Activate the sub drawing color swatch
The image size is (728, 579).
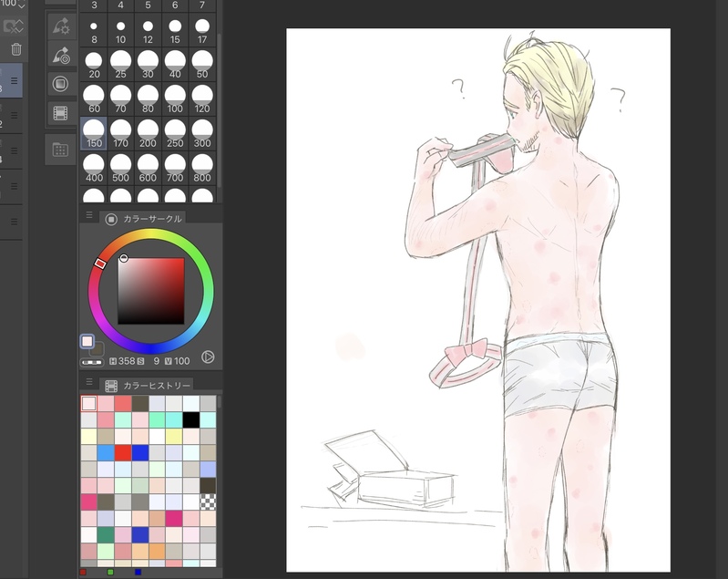click(98, 351)
